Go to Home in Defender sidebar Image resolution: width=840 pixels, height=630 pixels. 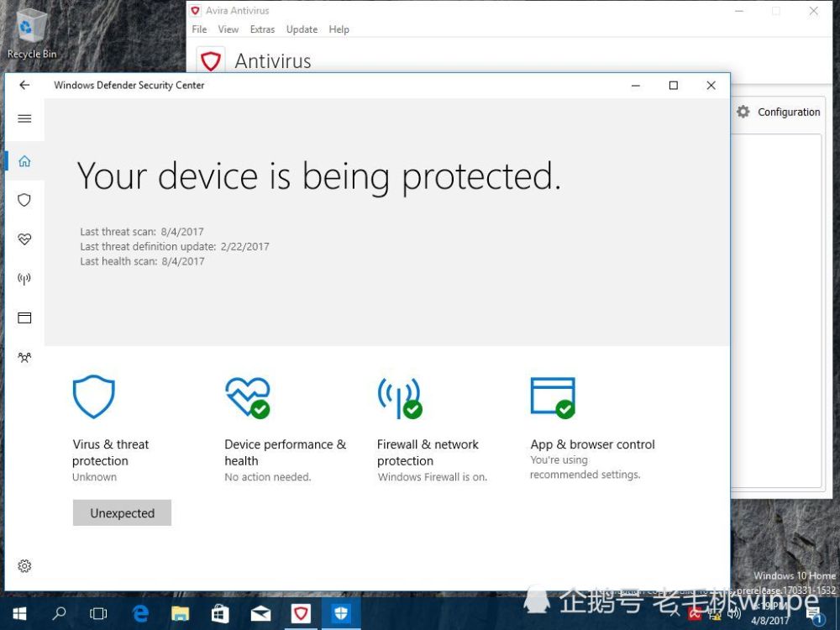[x=24, y=160]
